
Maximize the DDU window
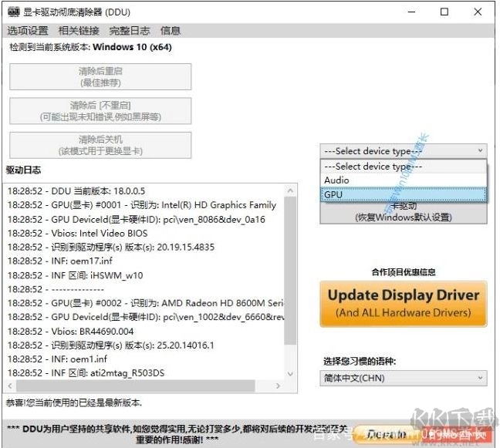[444, 12]
